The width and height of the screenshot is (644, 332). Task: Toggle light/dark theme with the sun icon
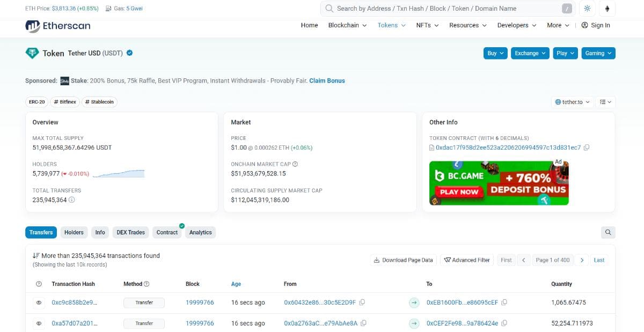coord(587,9)
